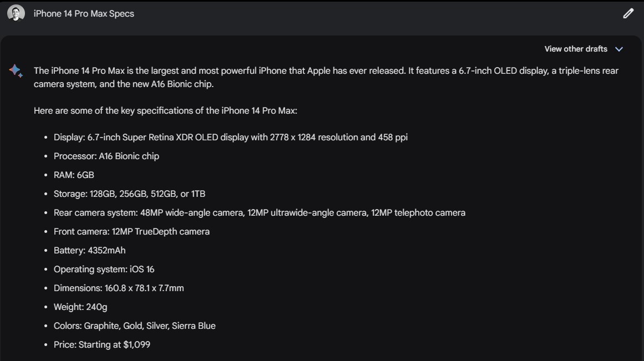Expand the drafts chevron arrow

(x=619, y=49)
